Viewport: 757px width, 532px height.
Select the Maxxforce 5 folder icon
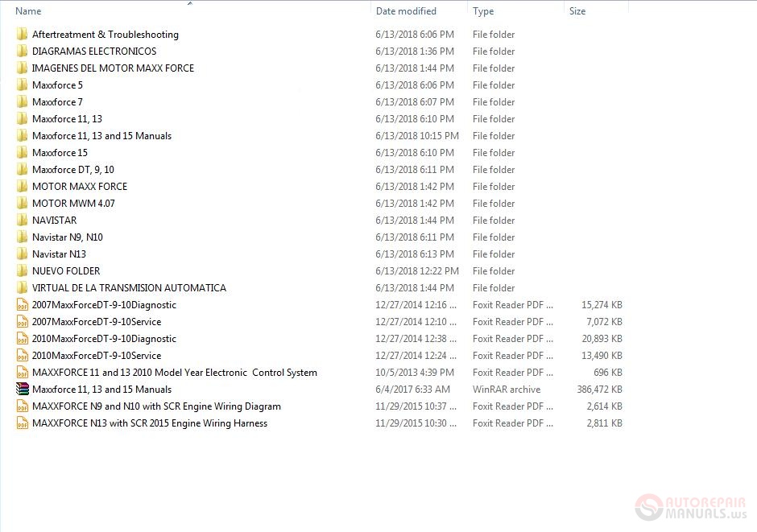(23, 85)
